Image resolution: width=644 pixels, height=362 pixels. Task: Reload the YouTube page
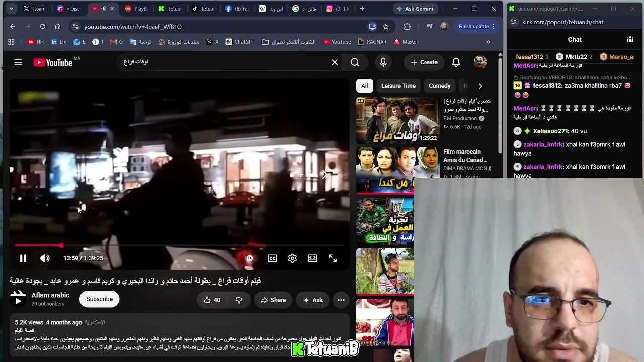pyautogui.click(x=43, y=27)
